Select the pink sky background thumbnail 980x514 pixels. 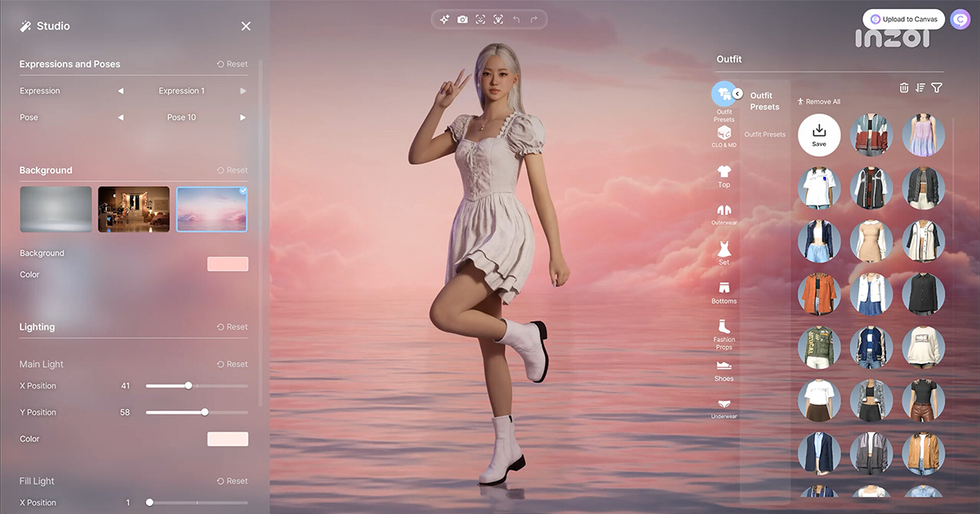[x=212, y=209]
